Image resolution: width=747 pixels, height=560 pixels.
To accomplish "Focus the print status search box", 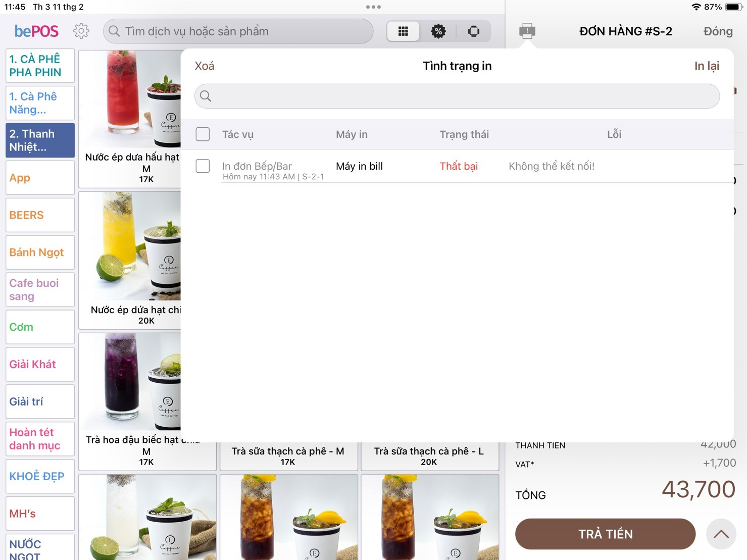I will [457, 96].
